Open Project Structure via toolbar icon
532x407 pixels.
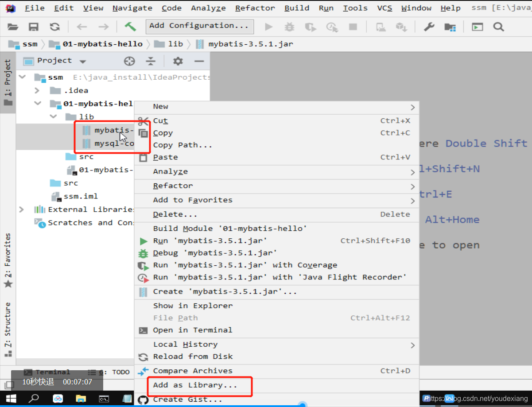point(450,27)
